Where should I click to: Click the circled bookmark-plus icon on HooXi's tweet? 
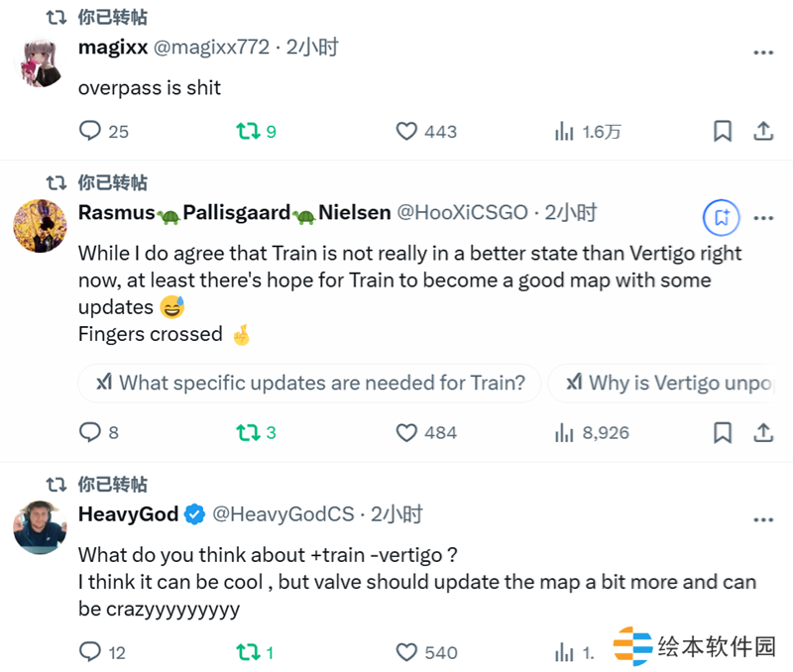[722, 218]
